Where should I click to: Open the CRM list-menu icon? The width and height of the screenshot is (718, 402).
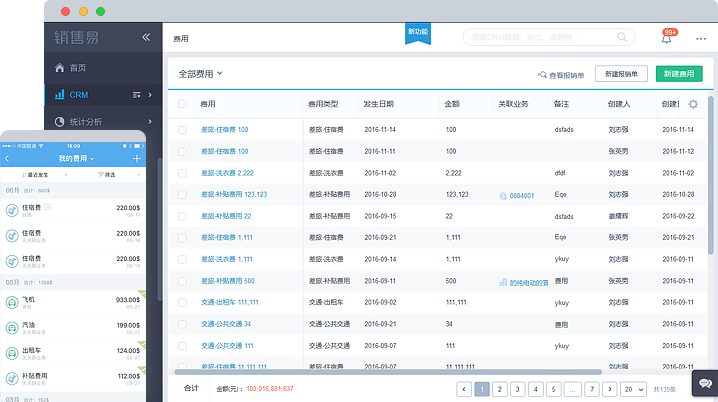(136, 95)
